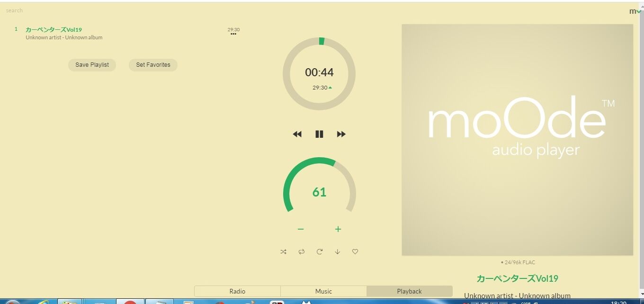Mute volume via the 61 value
The width and height of the screenshot is (644, 304).
pyautogui.click(x=319, y=192)
